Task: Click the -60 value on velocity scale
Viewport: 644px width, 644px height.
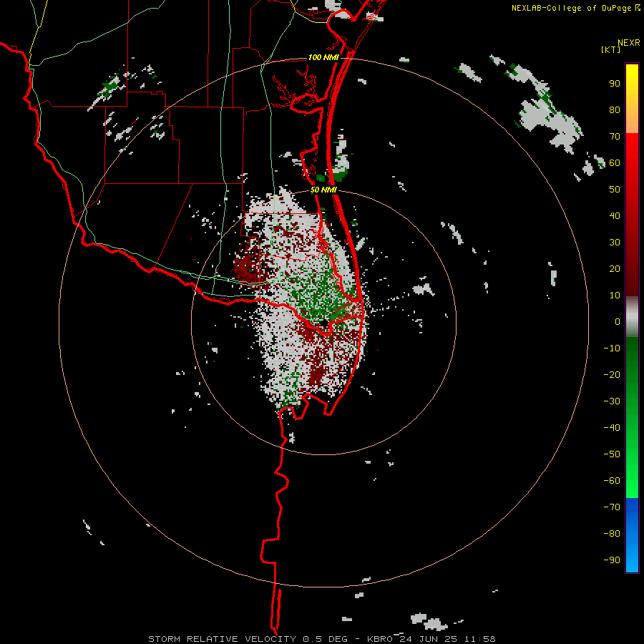Action: click(612, 481)
